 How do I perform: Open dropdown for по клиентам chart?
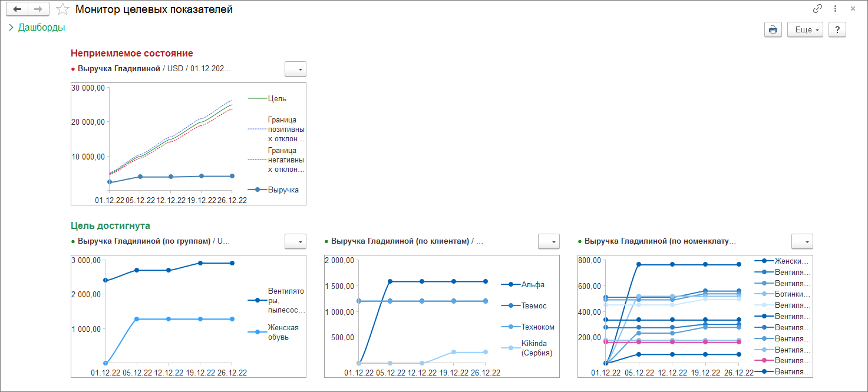pos(549,241)
